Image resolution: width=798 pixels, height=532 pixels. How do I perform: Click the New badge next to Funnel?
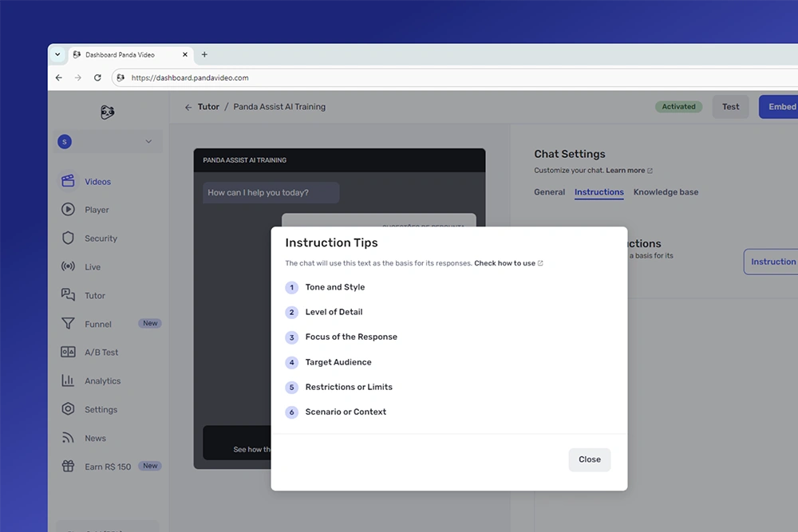tap(150, 324)
